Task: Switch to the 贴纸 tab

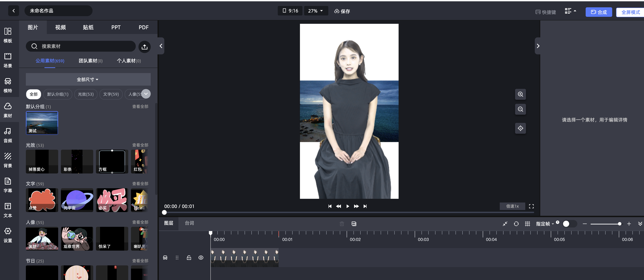Action: [x=88, y=27]
